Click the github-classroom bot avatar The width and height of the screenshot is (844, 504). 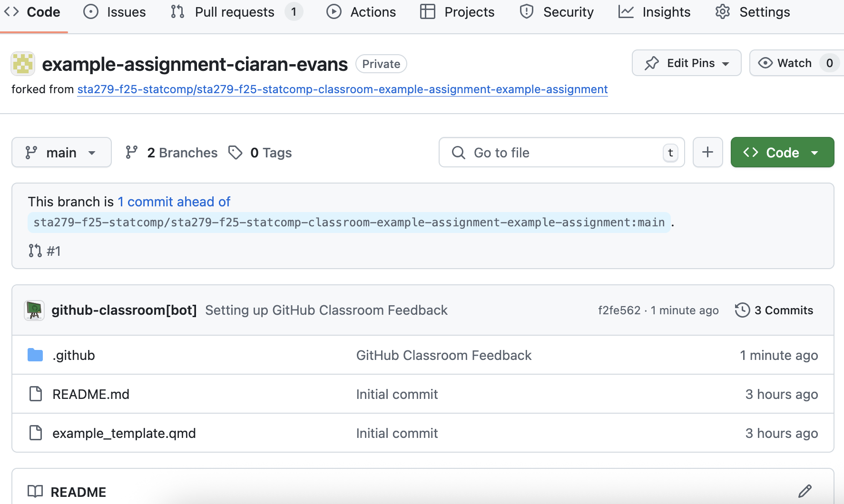coord(34,310)
